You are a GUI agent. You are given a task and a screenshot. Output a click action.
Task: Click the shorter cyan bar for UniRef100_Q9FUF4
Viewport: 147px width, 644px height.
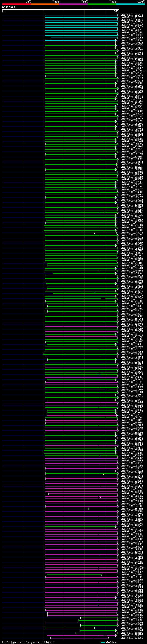point(85,38)
